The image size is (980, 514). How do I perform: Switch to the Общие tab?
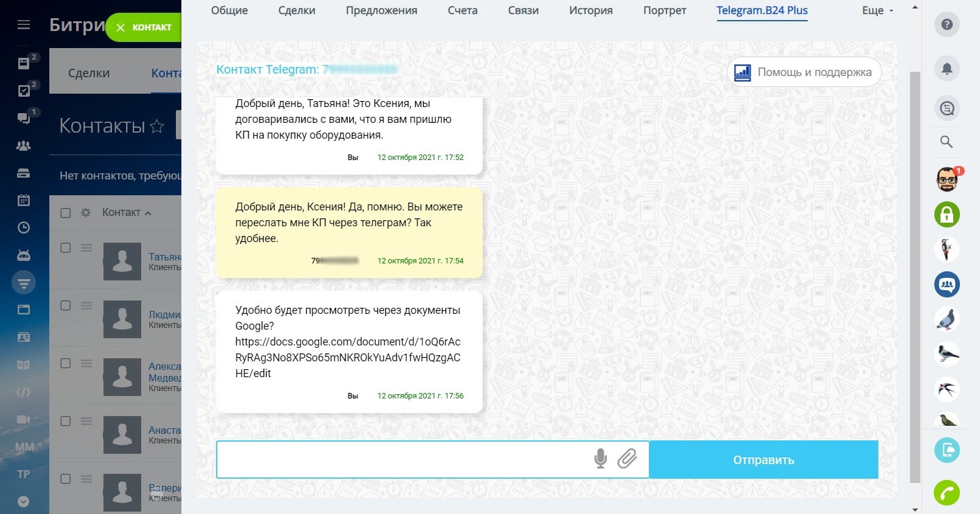[229, 10]
